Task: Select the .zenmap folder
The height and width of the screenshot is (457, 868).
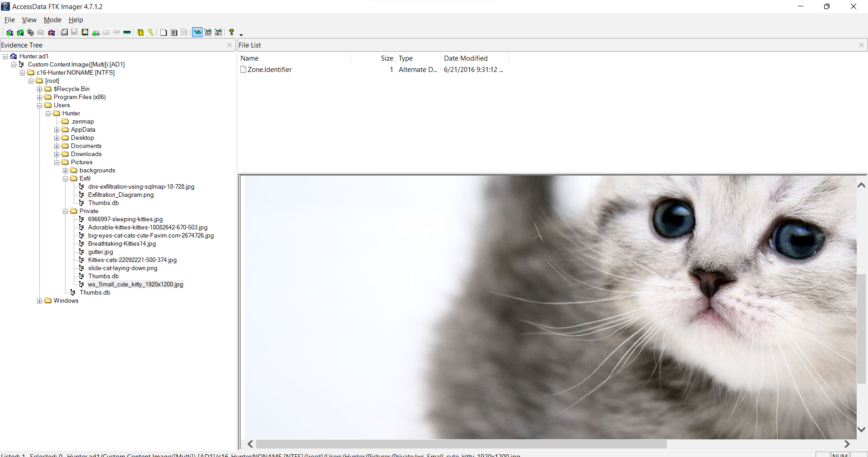Action: tap(82, 122)
